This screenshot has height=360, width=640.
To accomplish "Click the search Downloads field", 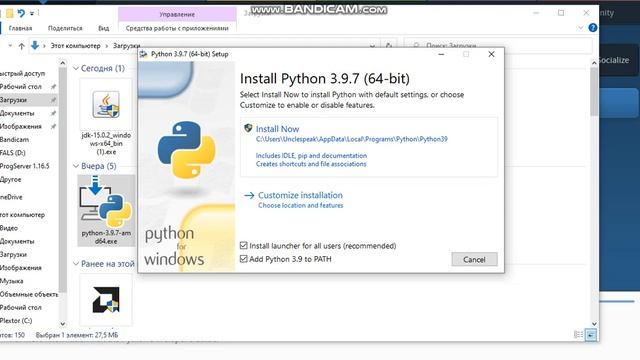I will click(498, 45).
